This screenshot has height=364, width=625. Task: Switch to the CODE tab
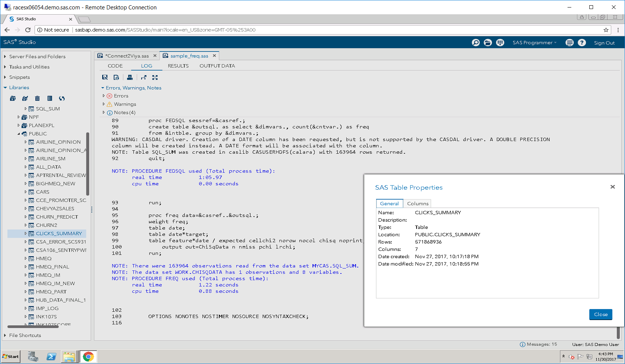click(x=115, y=66)
